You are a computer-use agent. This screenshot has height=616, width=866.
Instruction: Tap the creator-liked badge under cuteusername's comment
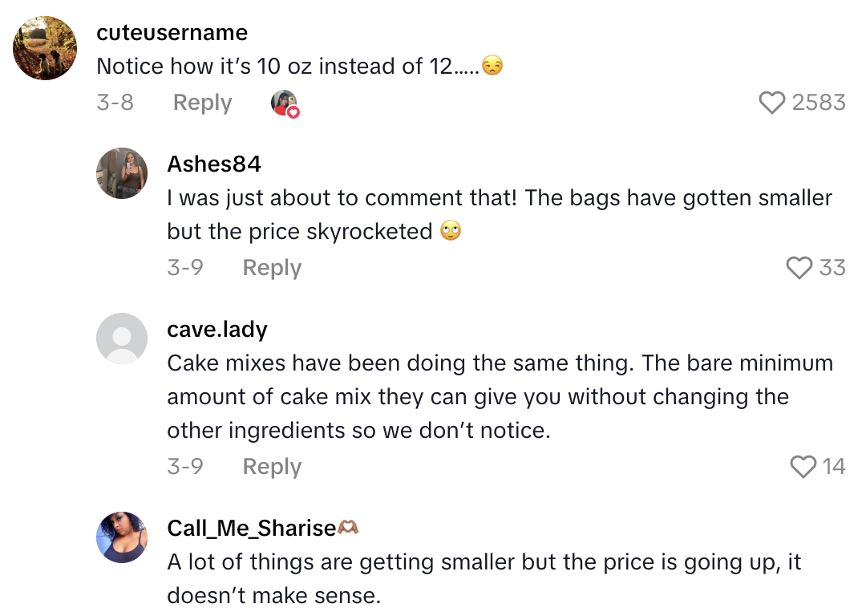[285, 103]
